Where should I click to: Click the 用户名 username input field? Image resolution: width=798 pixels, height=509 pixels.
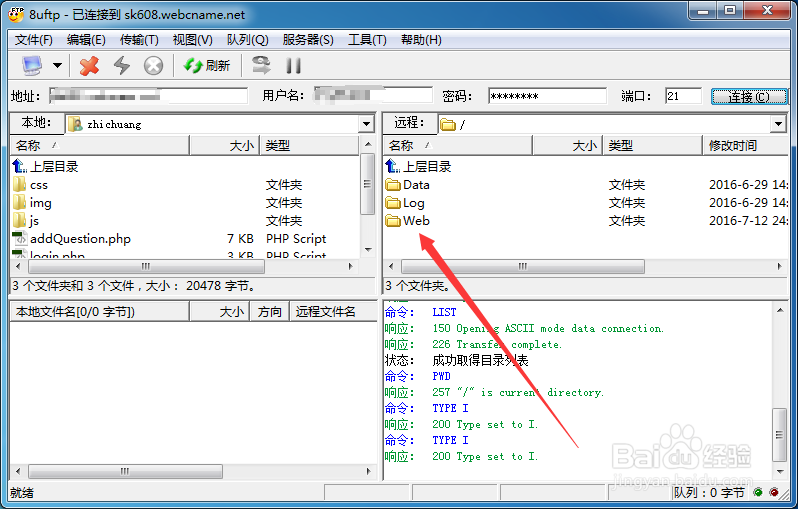click(373, 96)
